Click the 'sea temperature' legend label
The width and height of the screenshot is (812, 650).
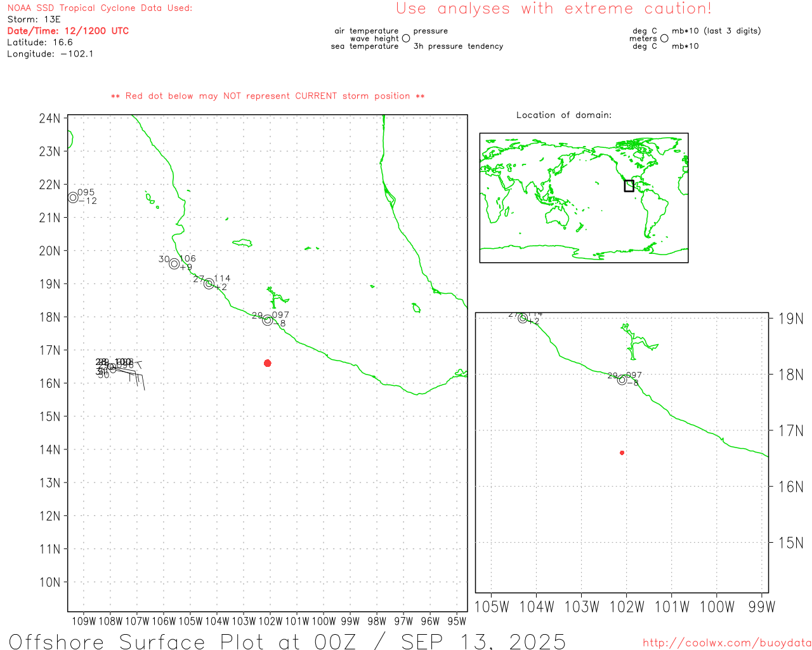tap(365, 46)
